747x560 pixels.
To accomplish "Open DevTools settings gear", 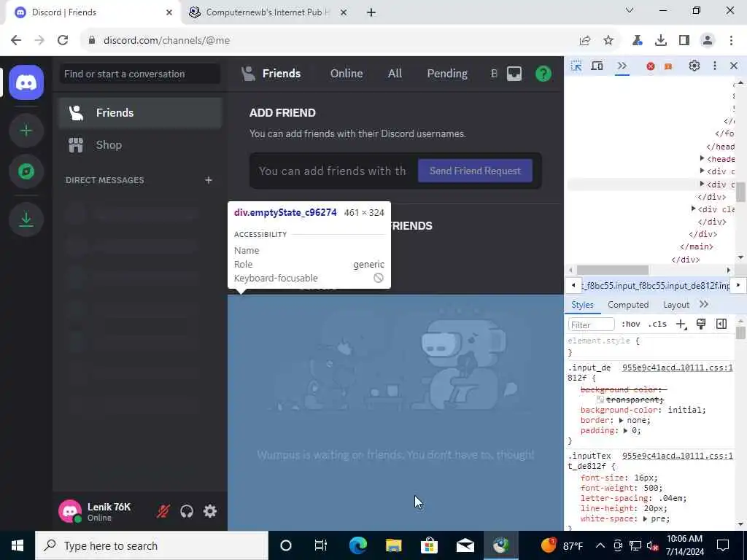I will coord(694,66).
